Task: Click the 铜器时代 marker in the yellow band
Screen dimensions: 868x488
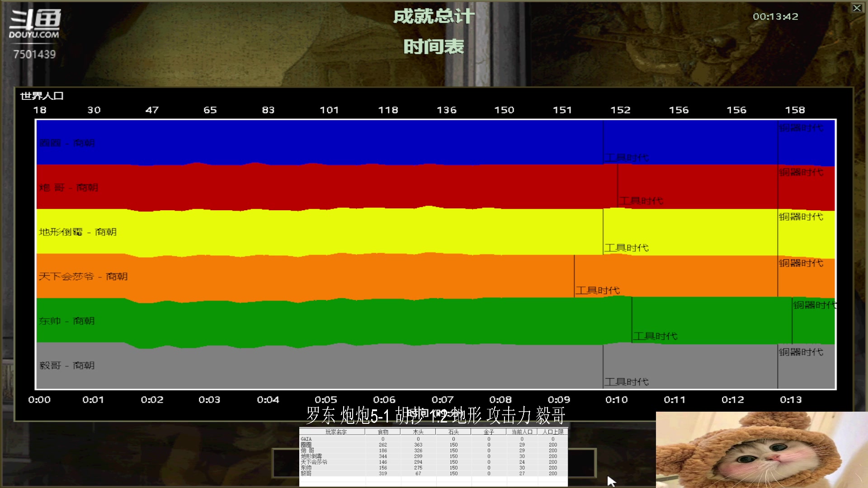Action: [801, 216]
